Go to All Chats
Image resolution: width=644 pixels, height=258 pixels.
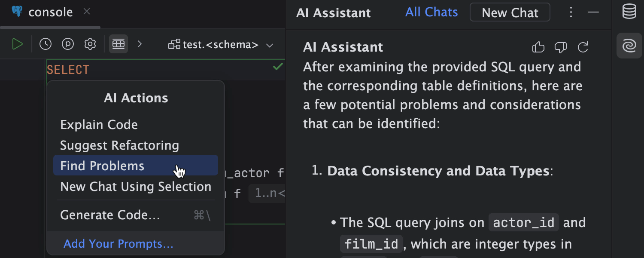tap(431, 12)
